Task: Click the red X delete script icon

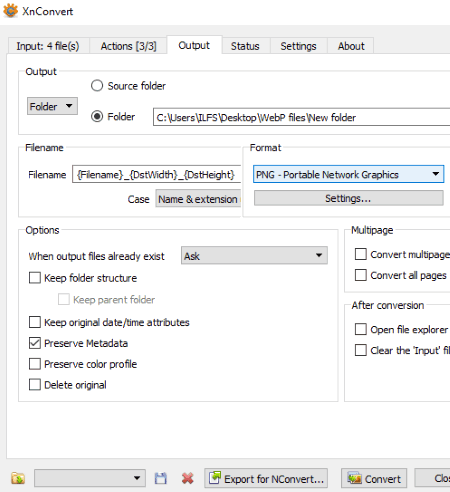Action: [x=188, y=479]
